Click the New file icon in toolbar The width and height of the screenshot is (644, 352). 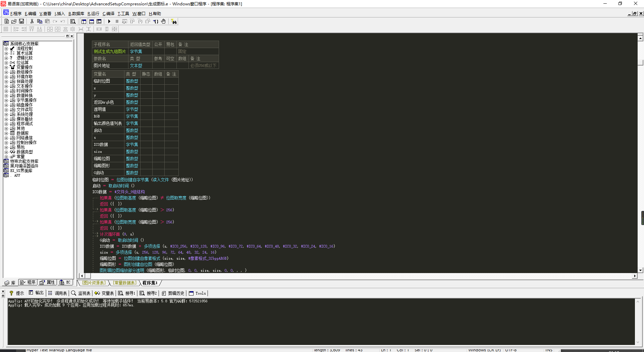6,21
